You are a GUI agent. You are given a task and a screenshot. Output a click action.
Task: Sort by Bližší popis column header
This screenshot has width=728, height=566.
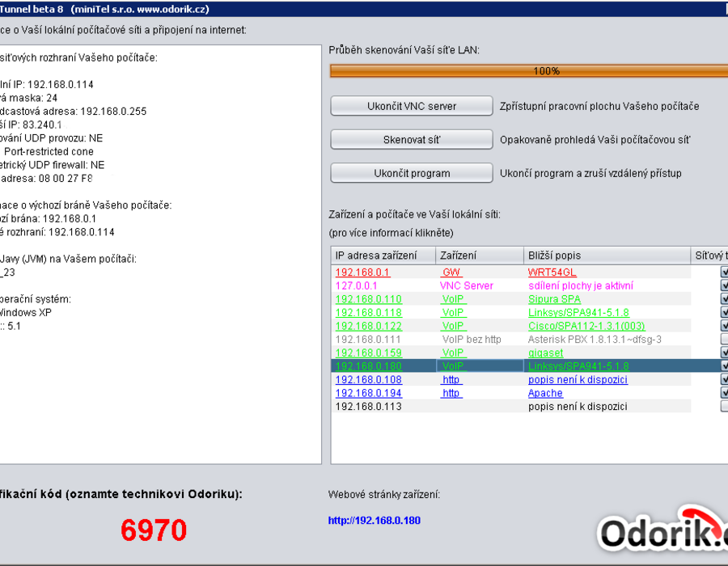point(607,256)
